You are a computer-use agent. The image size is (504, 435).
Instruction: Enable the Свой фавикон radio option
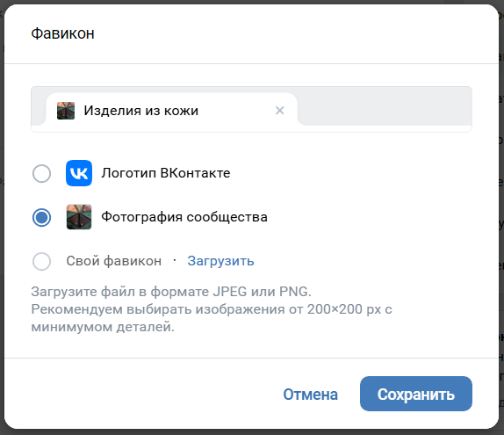click(x=41, y=261)
